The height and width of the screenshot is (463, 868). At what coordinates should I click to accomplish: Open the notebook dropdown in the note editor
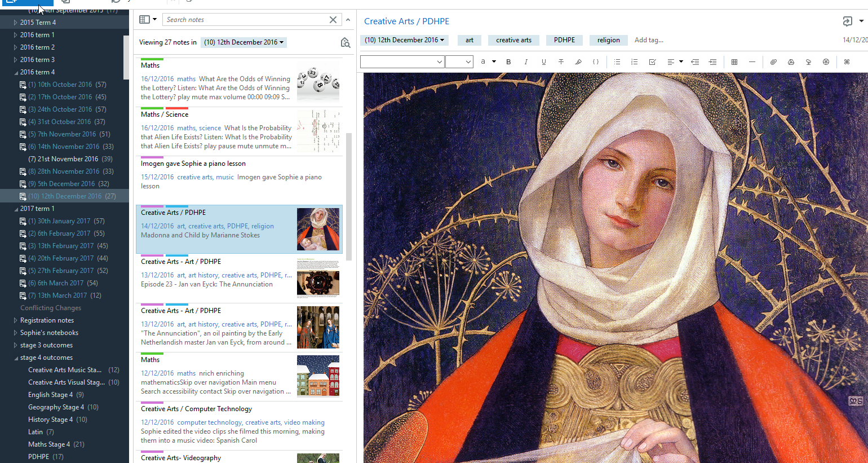404,40
